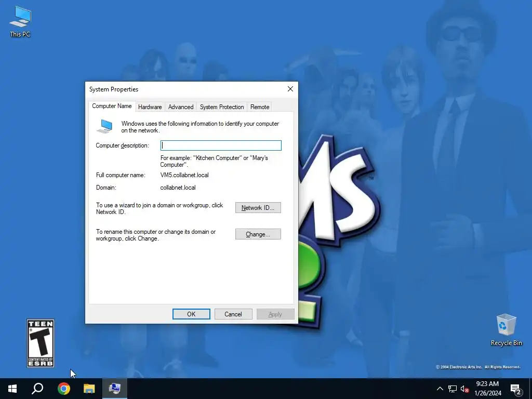Click the muted volume tray icon
Screen dimensions: 532x399
tap(464, 389)
